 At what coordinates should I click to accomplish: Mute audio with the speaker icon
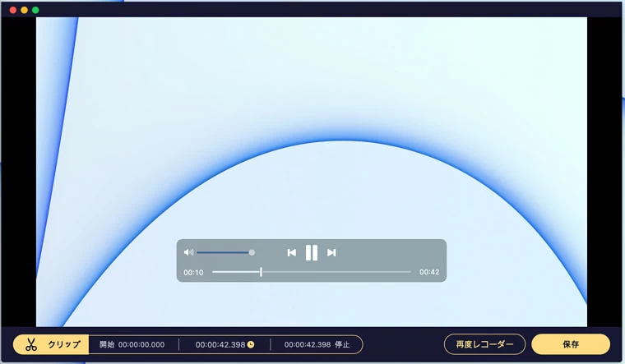tap(188, 252)
